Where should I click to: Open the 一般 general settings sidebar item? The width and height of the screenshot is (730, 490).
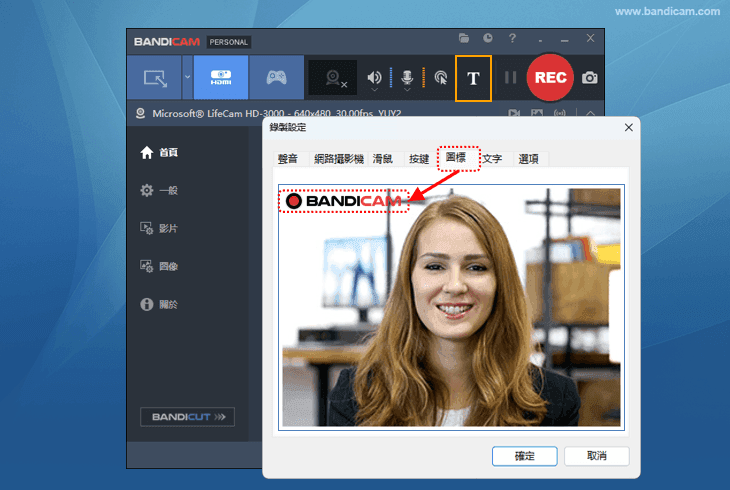pyautogui.click(x=159, y=190)
